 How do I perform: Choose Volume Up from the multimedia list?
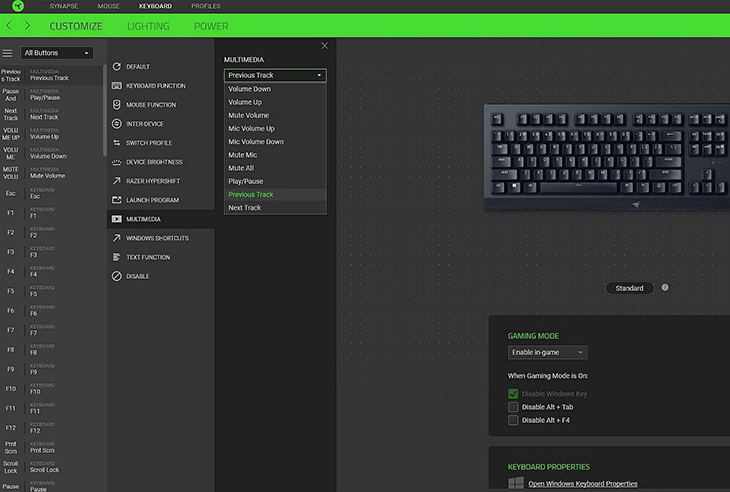[275, 102]
